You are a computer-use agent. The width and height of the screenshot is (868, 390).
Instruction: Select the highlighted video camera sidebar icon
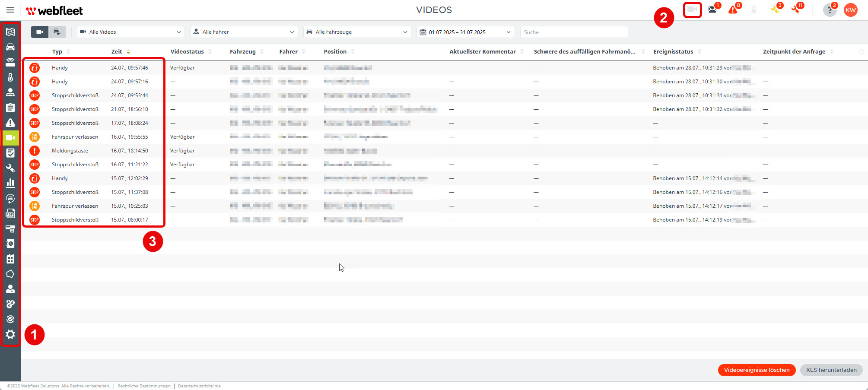10,137
